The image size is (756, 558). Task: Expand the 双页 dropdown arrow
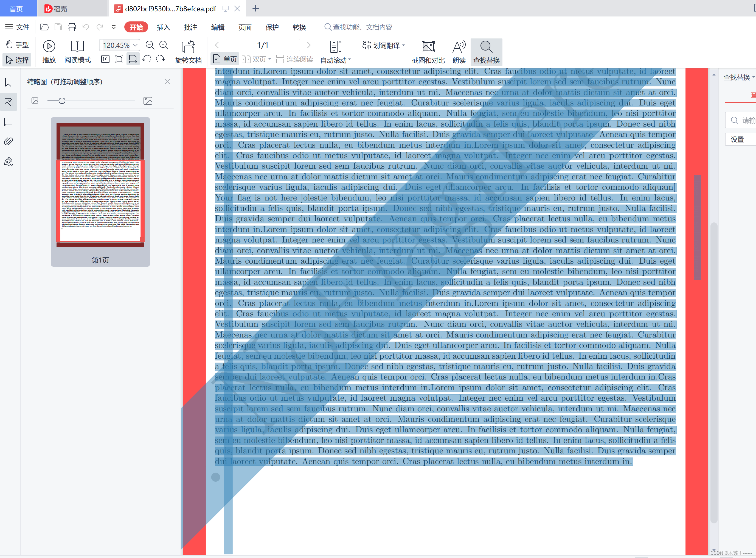click(x=270, y=59)
